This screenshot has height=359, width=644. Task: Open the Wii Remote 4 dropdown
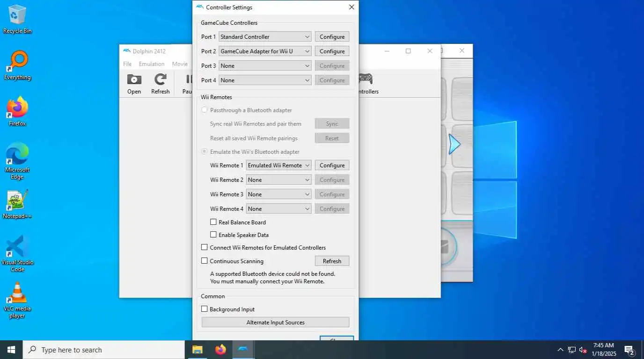[x=278, y=209]
